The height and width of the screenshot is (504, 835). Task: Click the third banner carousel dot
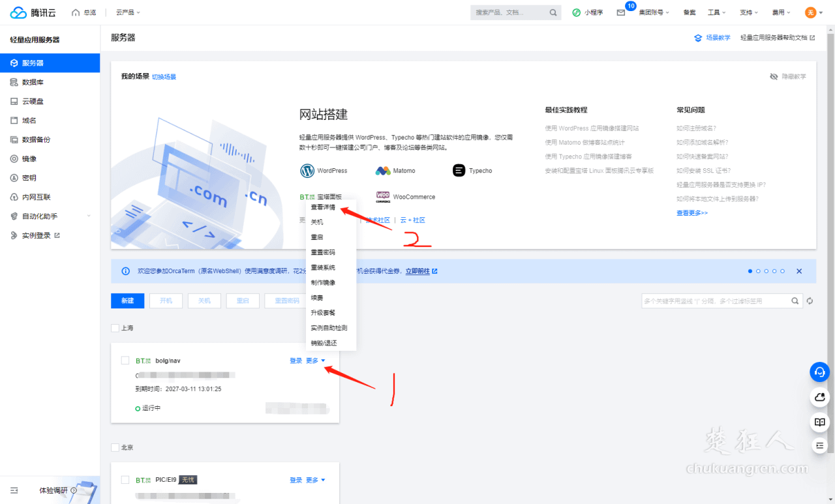point(766,271)
